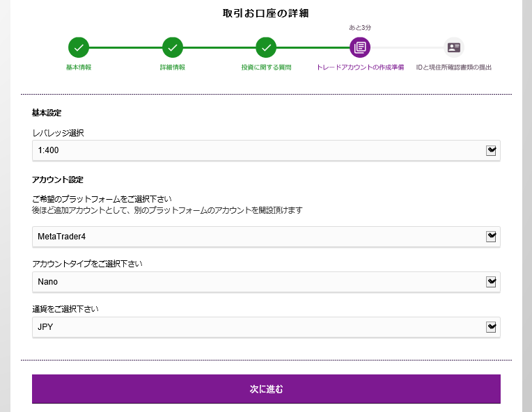
Task: Select the 基本情報 step label
Action: [x=79, y=68]
